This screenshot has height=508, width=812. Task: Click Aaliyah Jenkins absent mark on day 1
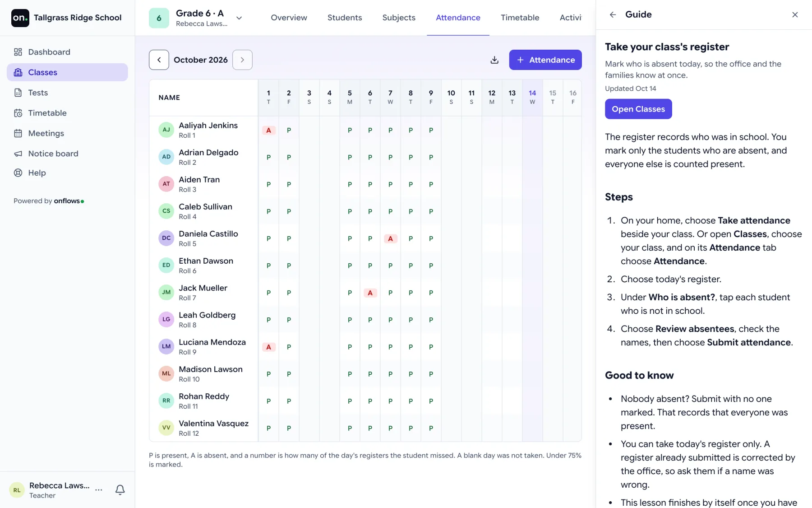click(x=268, y=130)
